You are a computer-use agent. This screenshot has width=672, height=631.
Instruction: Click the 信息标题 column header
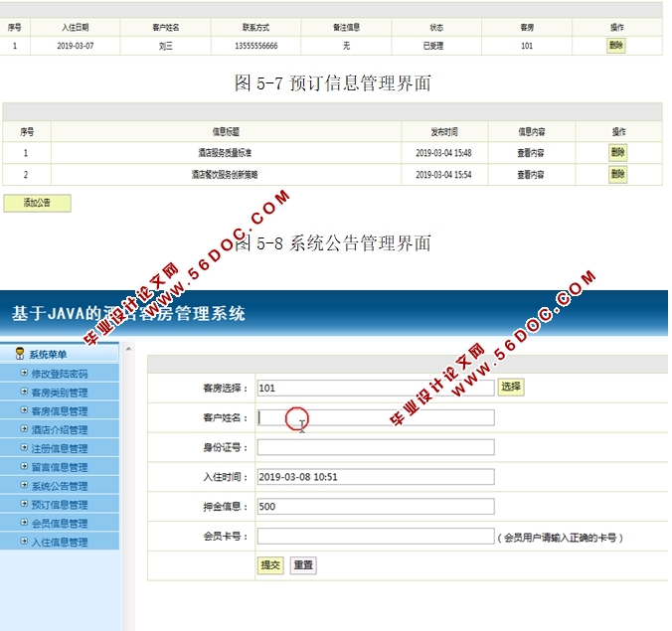pyautogui.click(x=226, y=132)
